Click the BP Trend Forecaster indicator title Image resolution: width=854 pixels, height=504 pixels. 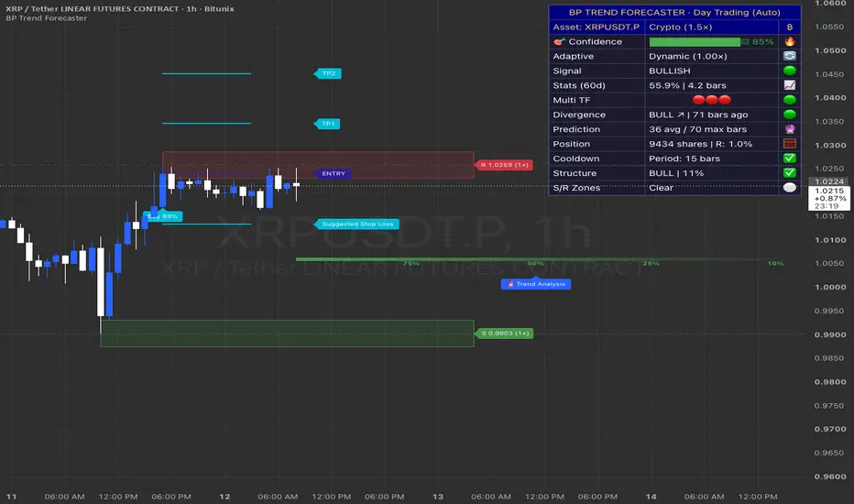tap(47, 18)
